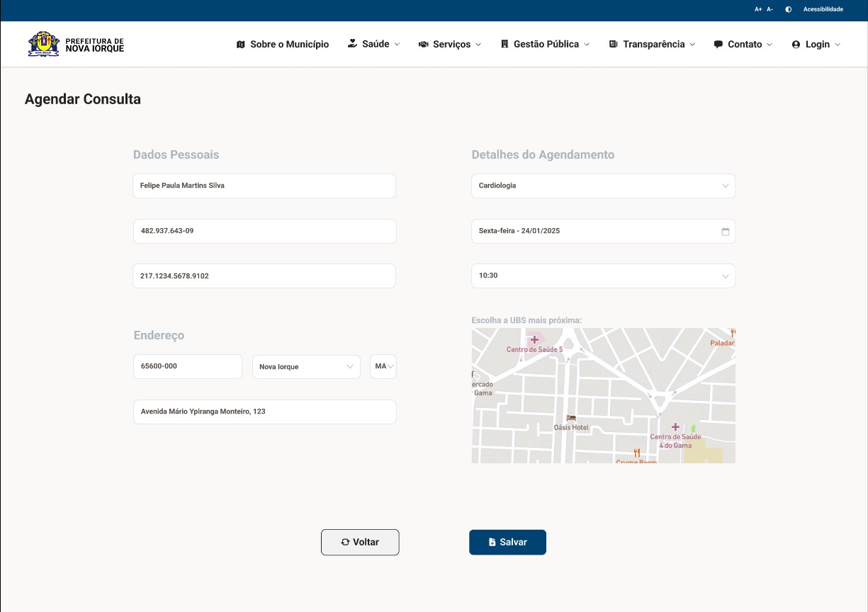Click the map icon beside Sobre o Município

point(240,45)
